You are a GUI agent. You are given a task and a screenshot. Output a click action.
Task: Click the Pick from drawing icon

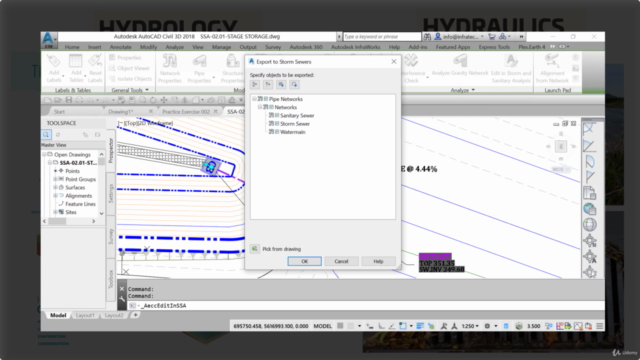[x=255, y=249]
